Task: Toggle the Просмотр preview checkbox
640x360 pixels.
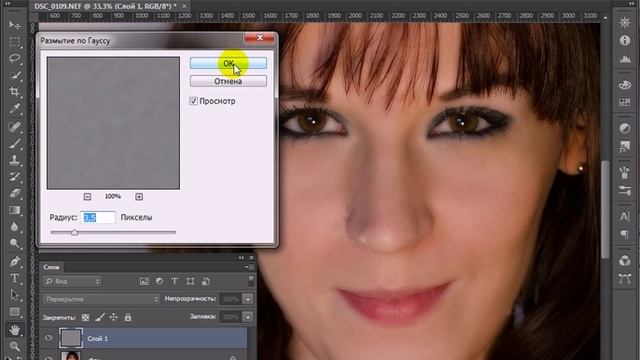Action: [x=193, y=101]
